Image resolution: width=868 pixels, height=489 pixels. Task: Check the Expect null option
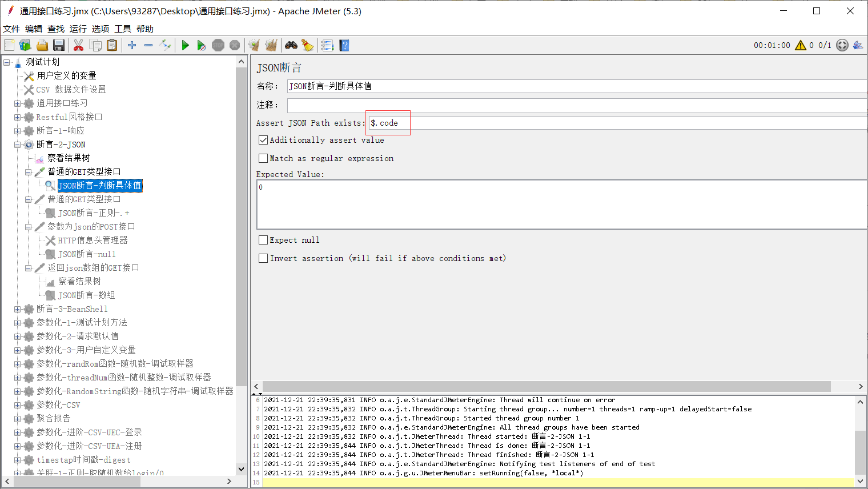pyautogui.click(x=263, y=240)
